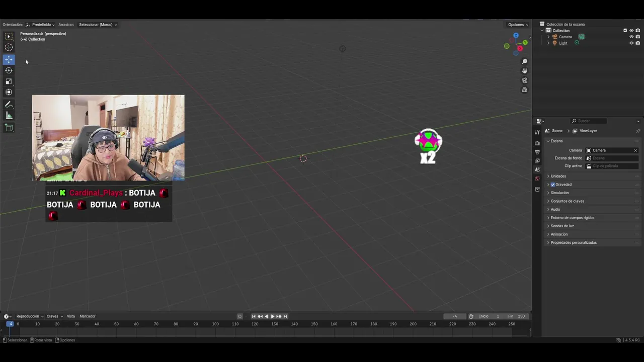Disable Camera in renders icon
Screen dimensions: 644x362
pyautogui.click(x=637, y=37)
